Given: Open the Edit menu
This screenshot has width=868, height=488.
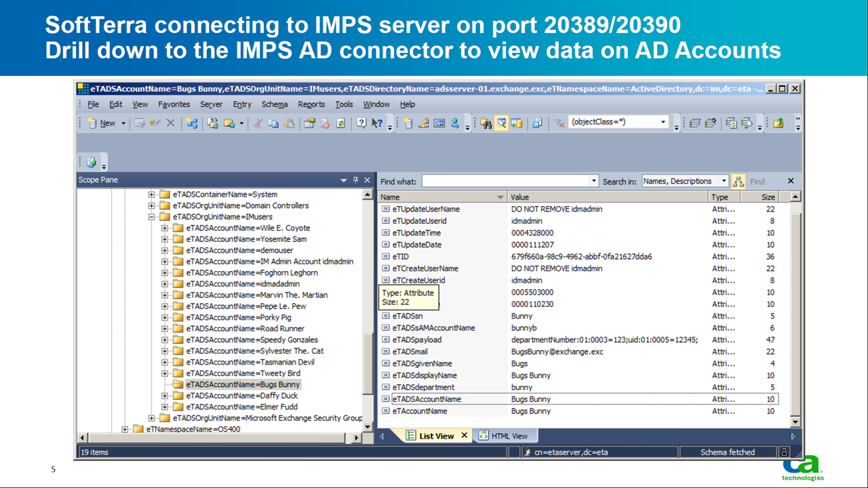Looking at the screenshot, I should [x=116, y=104].
